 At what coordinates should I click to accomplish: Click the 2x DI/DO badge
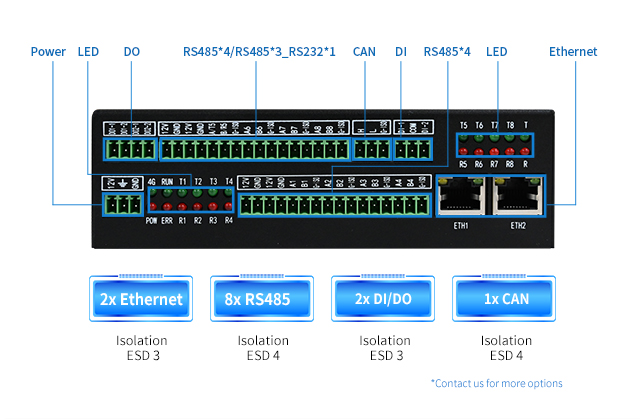(383, 299)
